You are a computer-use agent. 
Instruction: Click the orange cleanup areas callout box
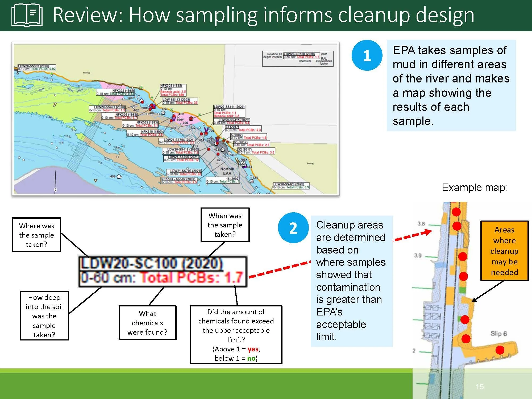click(x=504, y=251)
